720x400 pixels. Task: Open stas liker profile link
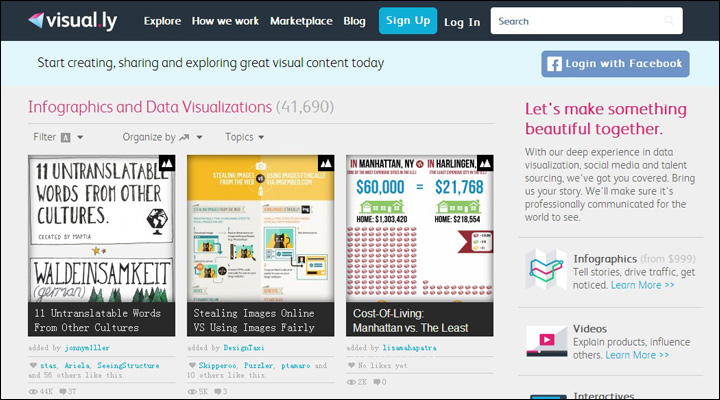coord(48,366)
